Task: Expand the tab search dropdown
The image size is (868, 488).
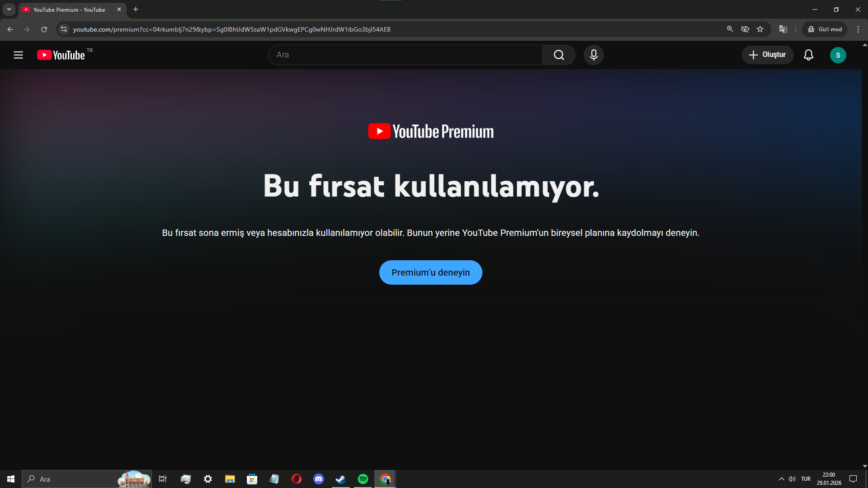Action: point(9,9)
